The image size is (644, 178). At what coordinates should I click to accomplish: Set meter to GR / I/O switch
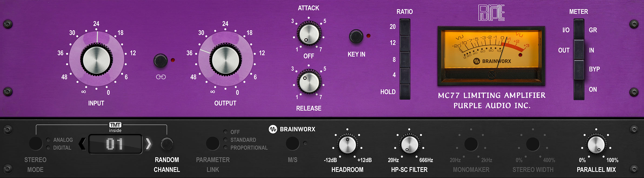point(579,29)
